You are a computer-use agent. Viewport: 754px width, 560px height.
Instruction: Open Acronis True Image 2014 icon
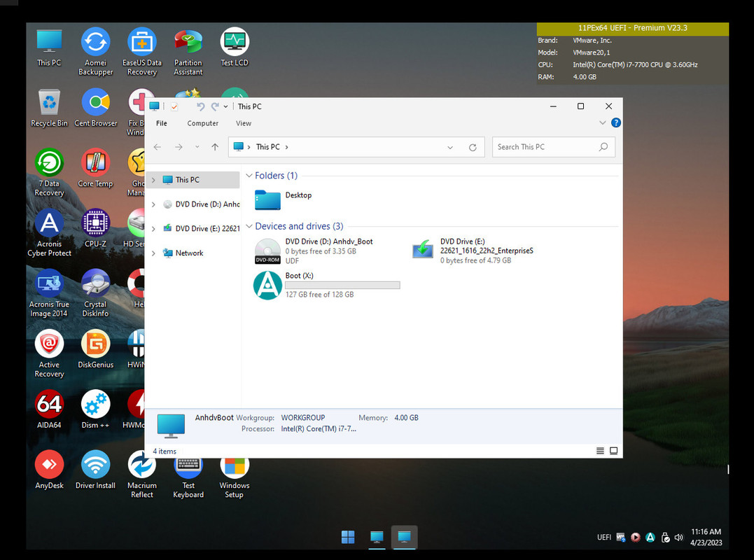[49, 293]
